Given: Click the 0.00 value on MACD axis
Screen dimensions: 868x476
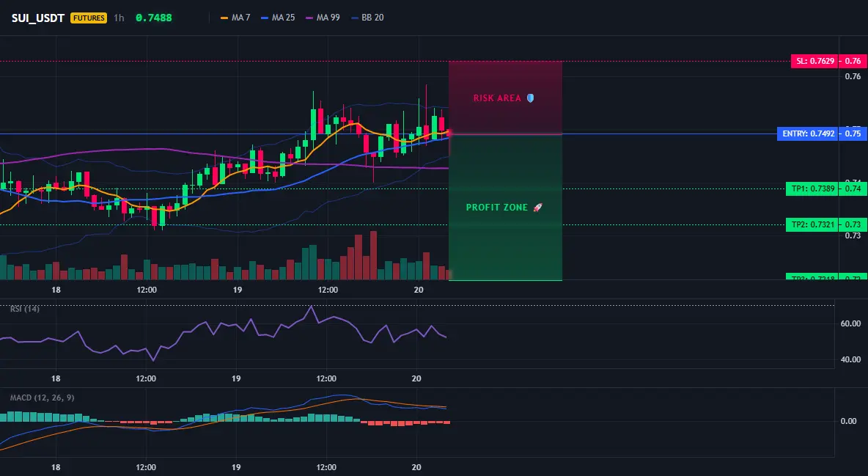Looking at the screenshot, I should coord(849,421).
